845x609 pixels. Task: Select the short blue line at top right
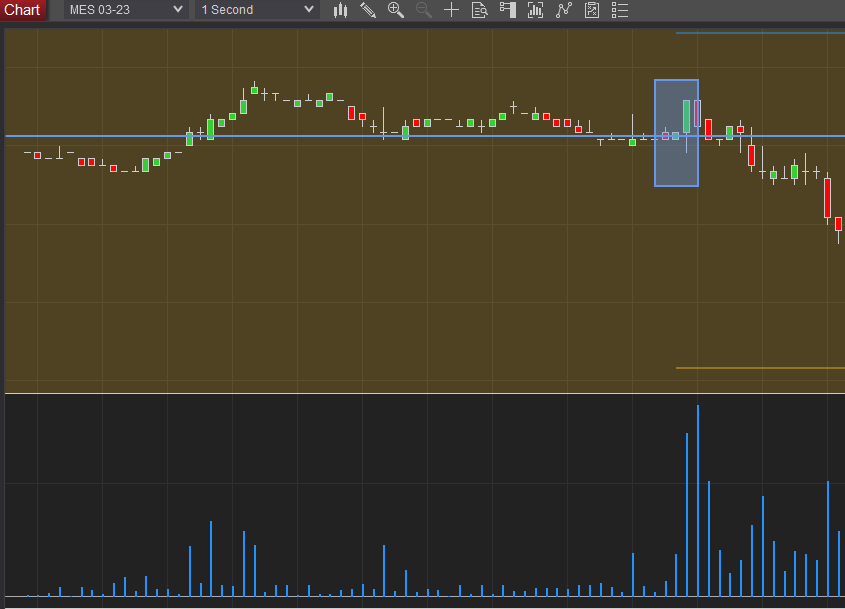point(760,33)
